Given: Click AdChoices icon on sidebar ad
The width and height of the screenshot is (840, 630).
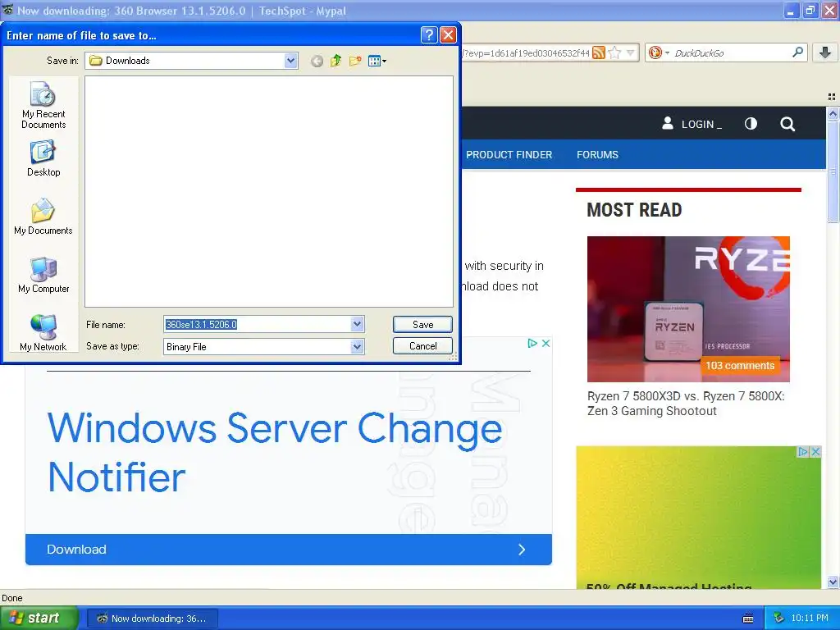Looking at the screenshot, I should pos(803,452).
